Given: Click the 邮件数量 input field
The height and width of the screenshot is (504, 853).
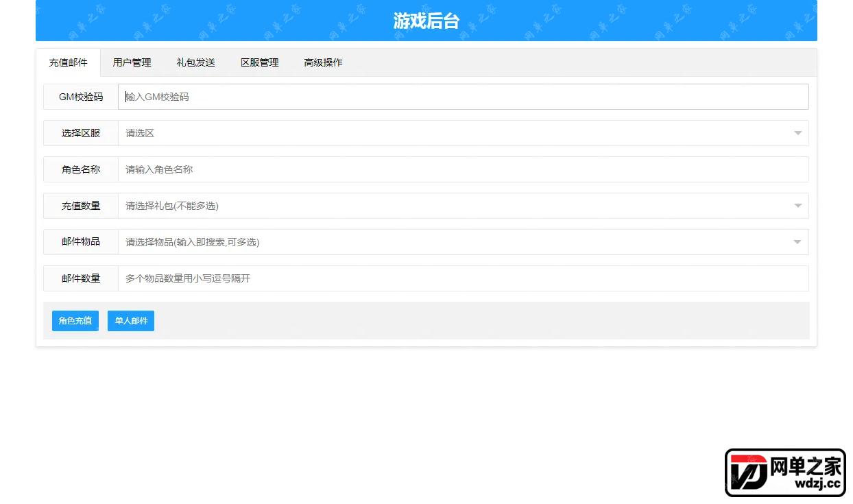Looking at the screenshot, I should (x=464, y=278).
